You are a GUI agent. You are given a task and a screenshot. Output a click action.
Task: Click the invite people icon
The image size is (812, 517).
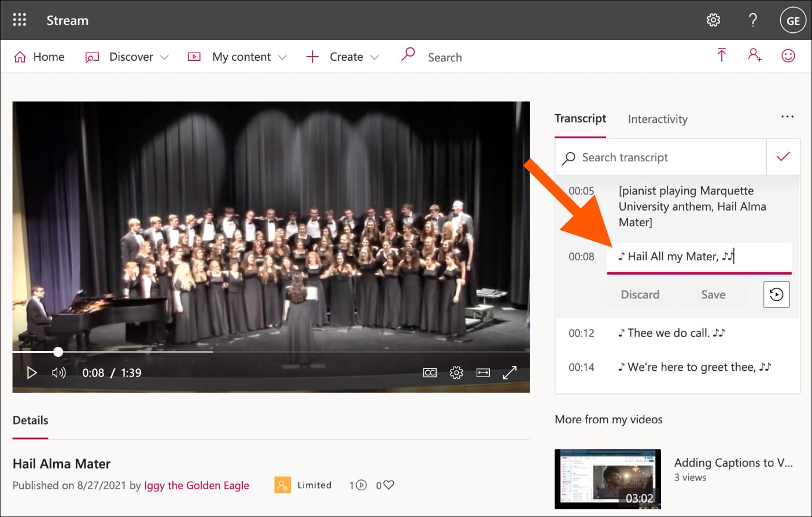pyautogui.click(x=754, y=56)
